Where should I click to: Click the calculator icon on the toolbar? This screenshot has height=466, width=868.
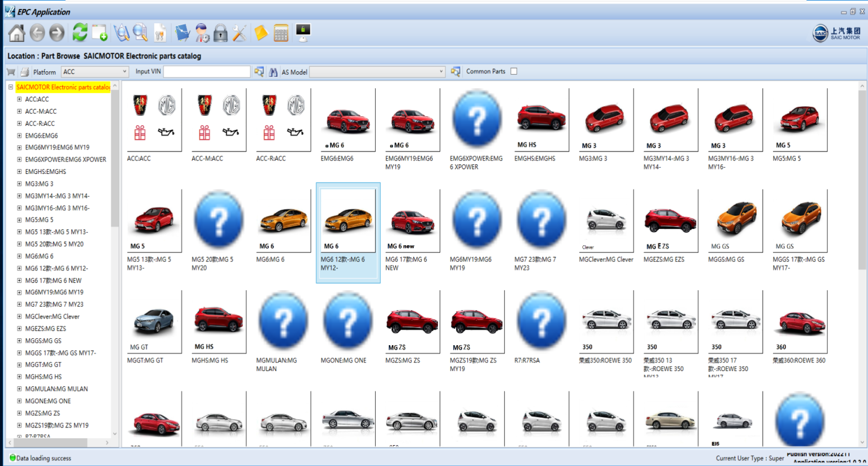pos(280,33)
